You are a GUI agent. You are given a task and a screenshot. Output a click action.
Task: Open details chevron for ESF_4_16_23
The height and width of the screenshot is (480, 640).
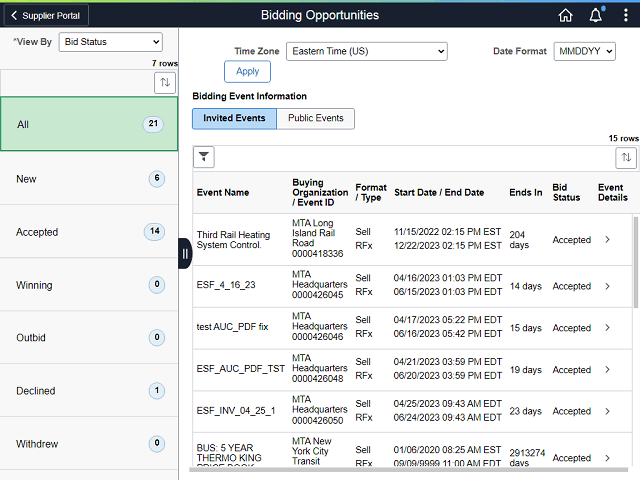click(x=607, y=286)
